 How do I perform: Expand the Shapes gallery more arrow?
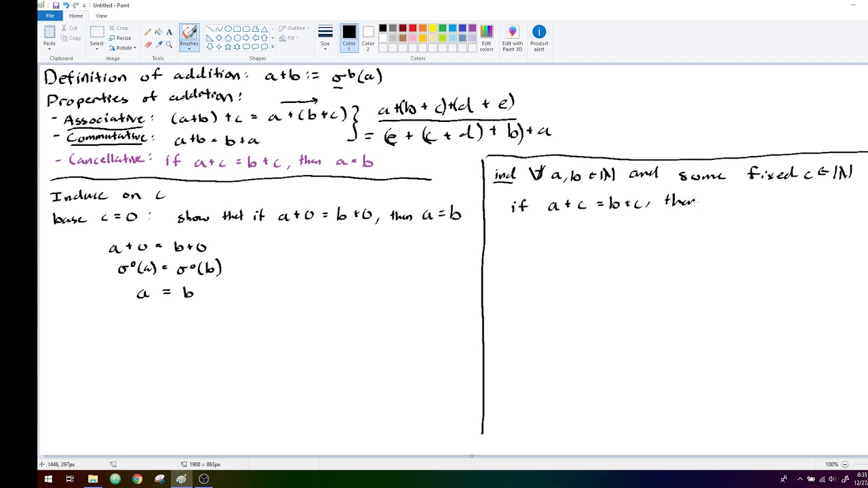(273, 47)
